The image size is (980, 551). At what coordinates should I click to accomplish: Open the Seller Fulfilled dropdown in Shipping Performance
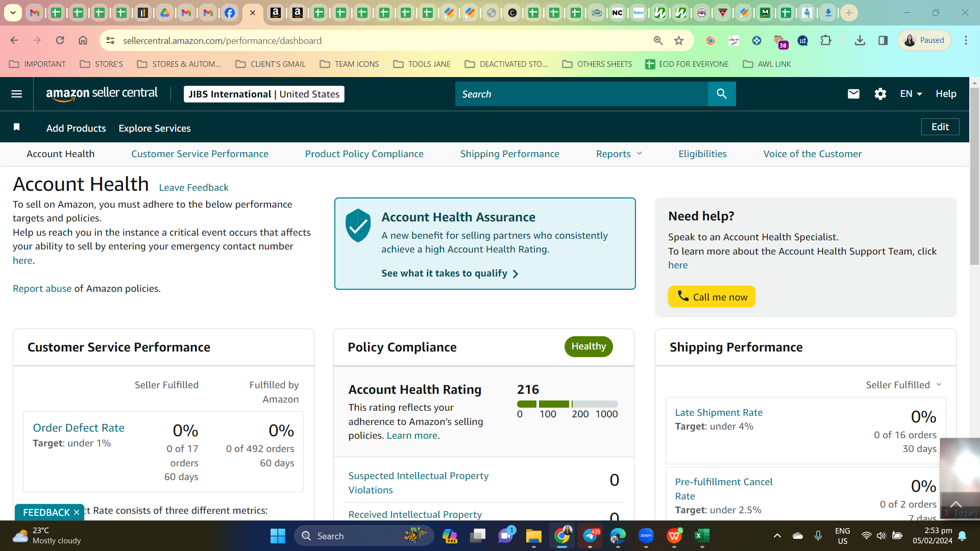pos(903,385)
